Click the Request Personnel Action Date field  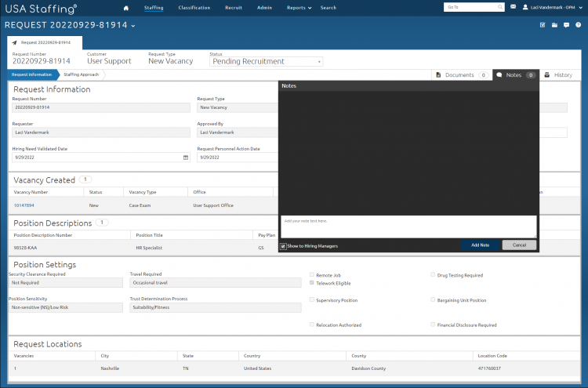pos(238,158)
